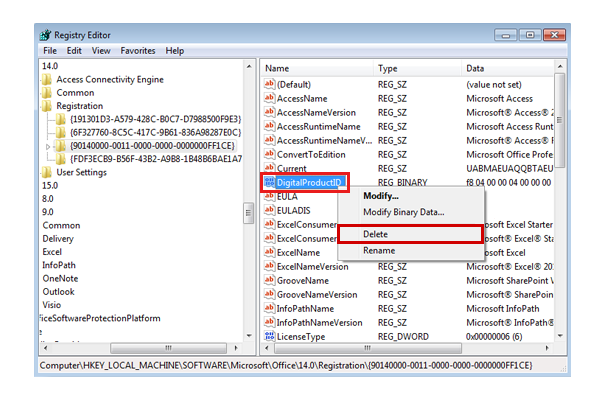606x400 pixels.
Task: Open the Help menu
Action: coord(175,51)
